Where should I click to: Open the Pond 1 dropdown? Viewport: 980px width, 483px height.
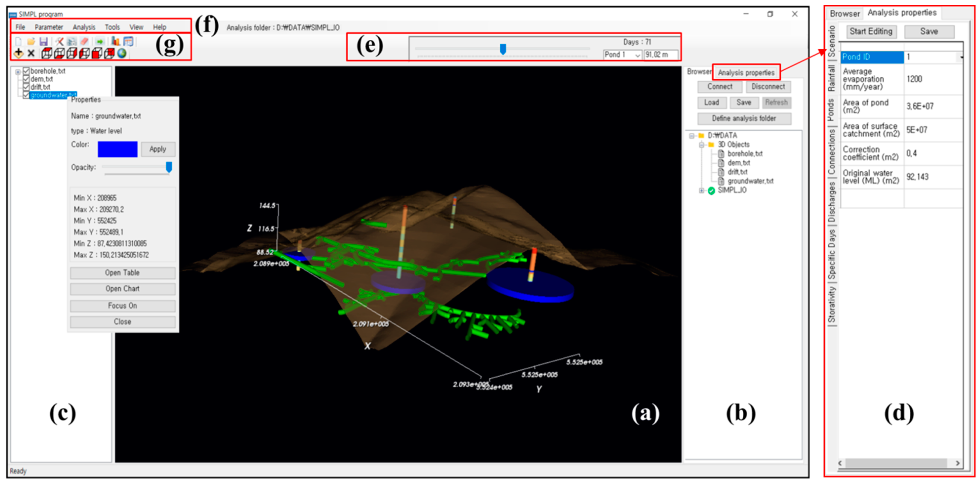pos(638,55)
